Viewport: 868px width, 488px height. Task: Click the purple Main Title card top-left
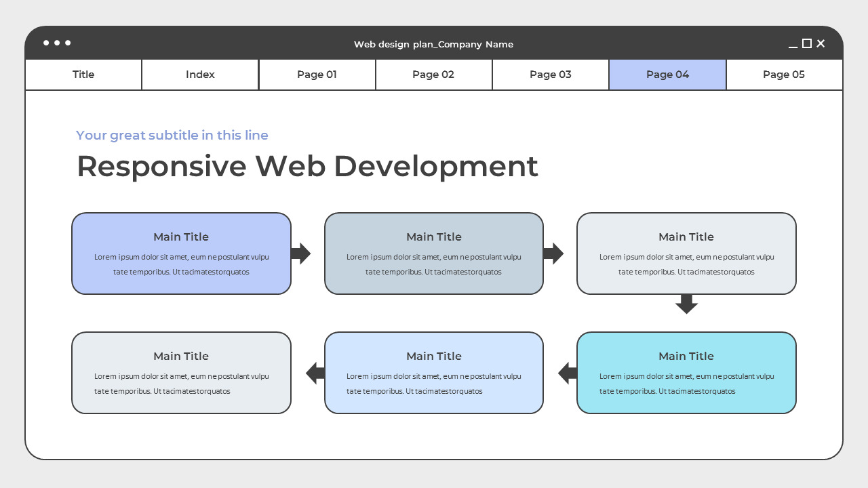click(x=181, y=253)
